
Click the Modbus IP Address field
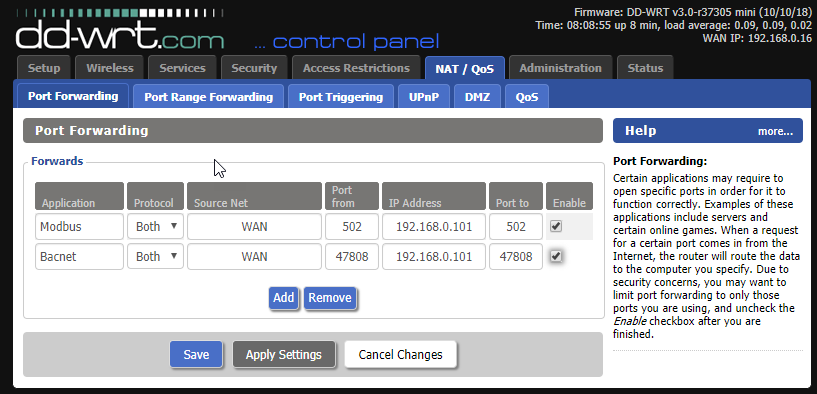[x=434, y=226]
